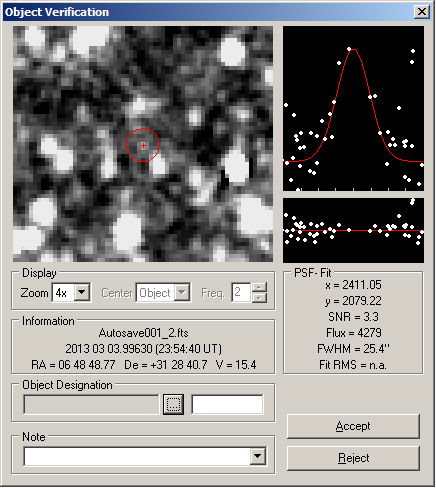
Task: Click the Accept button
Action: (x=353, y=426)
